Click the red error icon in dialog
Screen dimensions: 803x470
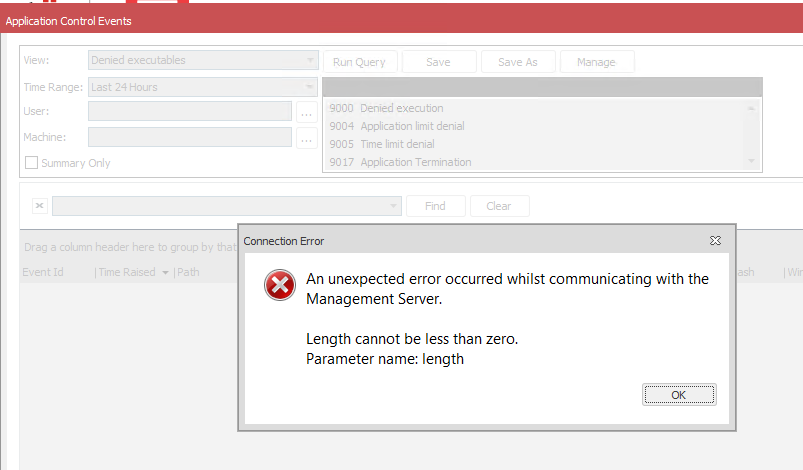pos(280,286)
